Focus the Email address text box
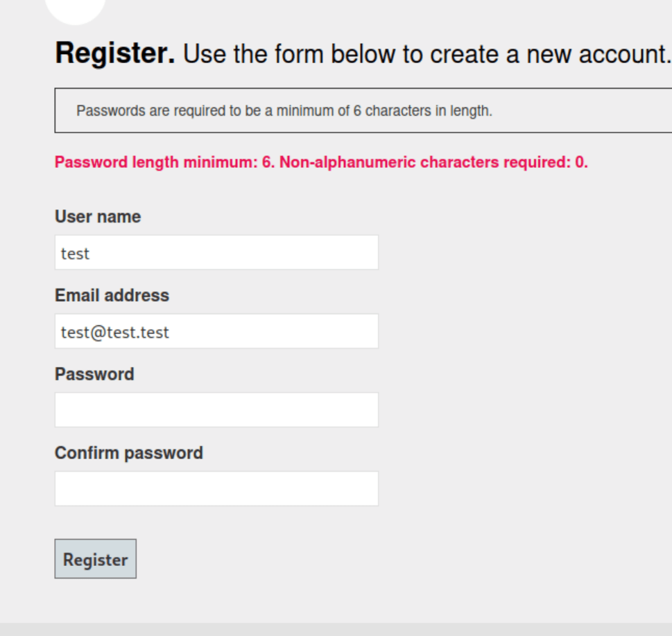 216,332
